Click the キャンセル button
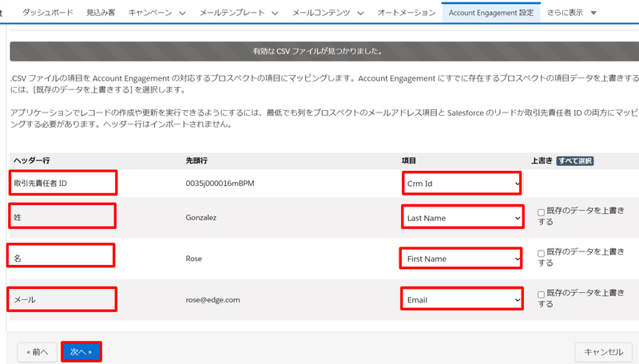This screenshot has height=364, width=639. [604, 352]
